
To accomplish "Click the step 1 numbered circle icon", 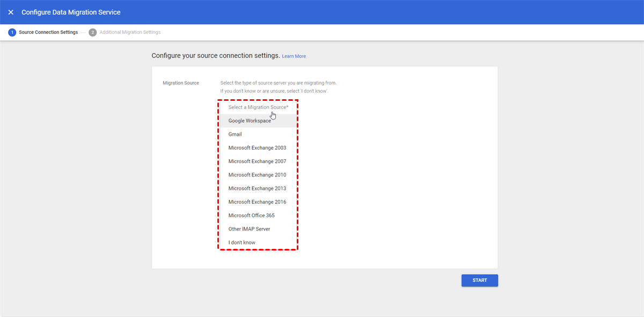I will click(x=12, y=32).
